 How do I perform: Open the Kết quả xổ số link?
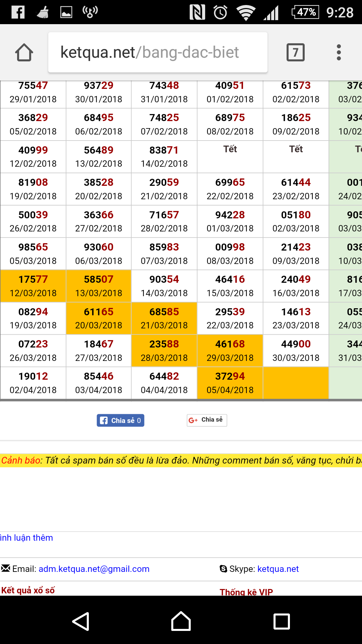(28, 590)
